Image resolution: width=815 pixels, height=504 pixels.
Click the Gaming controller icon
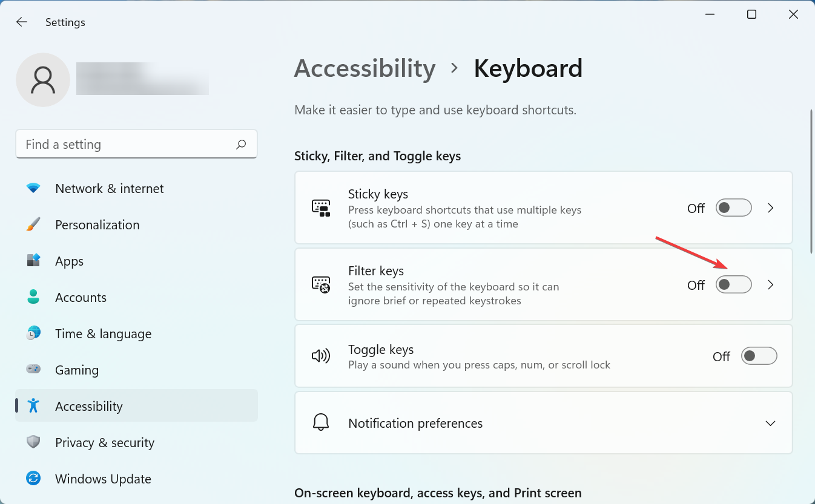[x=33, y=370]
